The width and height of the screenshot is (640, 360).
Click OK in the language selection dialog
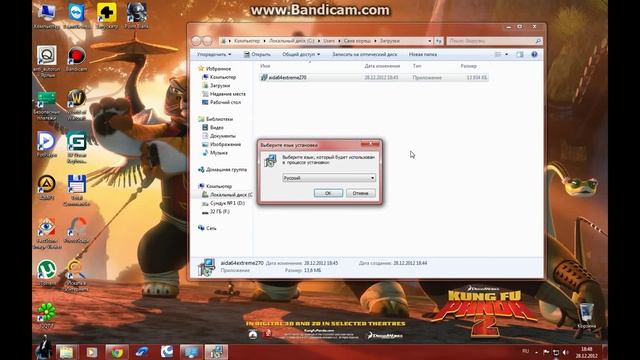(328, 193)
